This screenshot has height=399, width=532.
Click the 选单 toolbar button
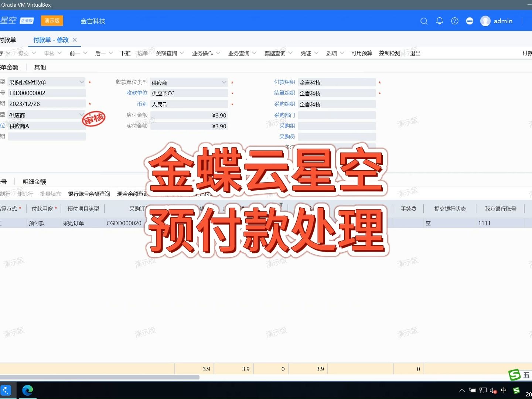142,53
